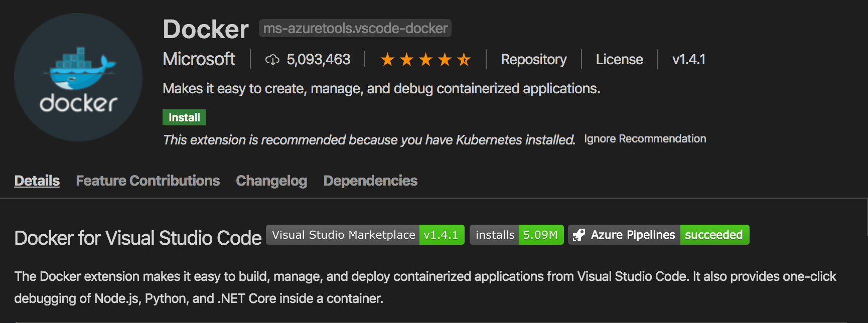868x323 pixels.
Task: Click the 'Docker for Visual Studio Code' heading
Action: click(138, 238)
